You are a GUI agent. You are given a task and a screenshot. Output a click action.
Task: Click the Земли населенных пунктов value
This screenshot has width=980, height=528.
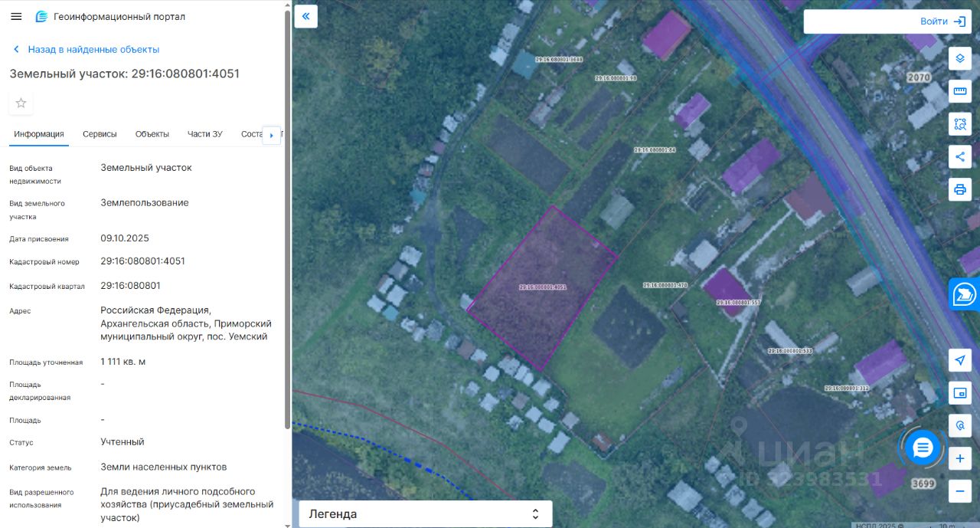(163, 467)
